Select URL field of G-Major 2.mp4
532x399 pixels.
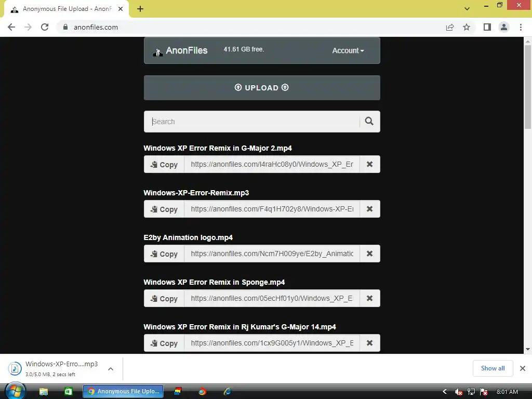click(x=272, y=164)
